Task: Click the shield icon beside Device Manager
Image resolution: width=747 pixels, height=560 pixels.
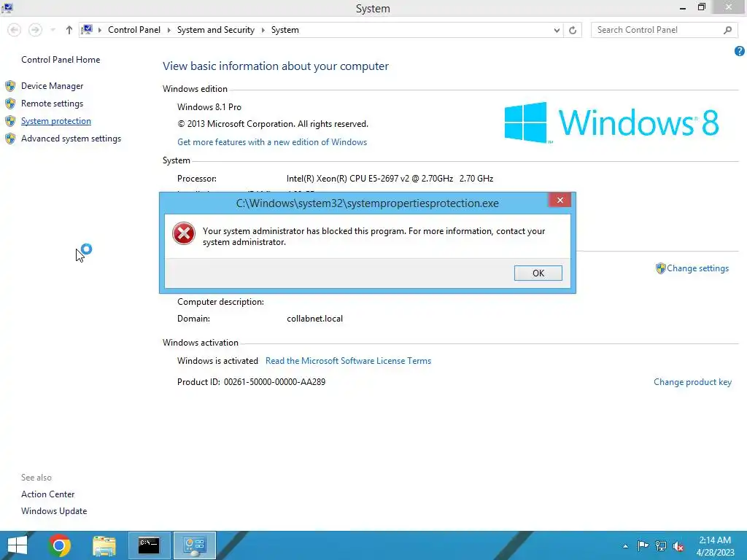Action: [10, 86]
